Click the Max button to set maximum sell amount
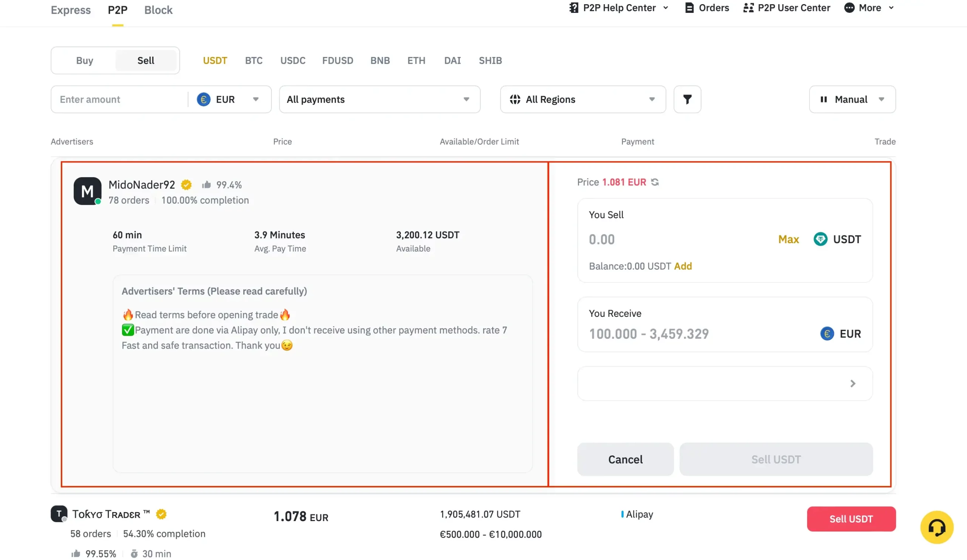This screenshot has height=560, width=967. 789,239
